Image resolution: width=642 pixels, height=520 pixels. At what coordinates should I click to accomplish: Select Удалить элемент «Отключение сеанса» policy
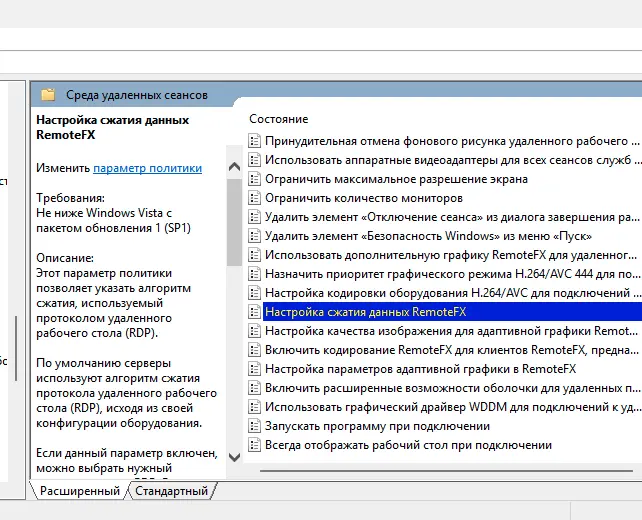coord(452,217)
